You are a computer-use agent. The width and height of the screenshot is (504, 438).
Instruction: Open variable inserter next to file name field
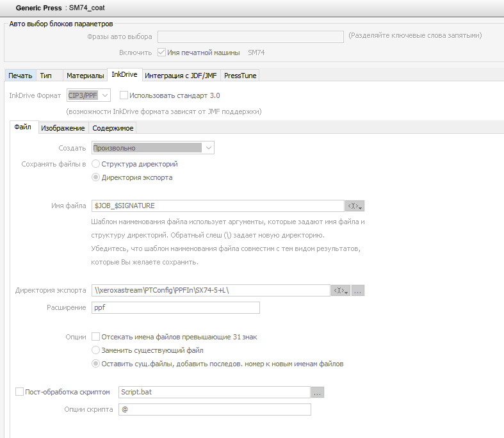click(x=355, y=206)
